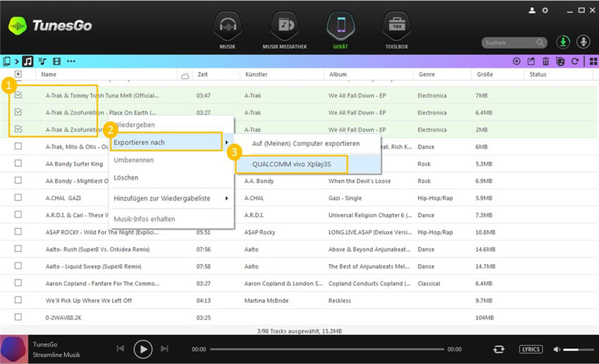599x364 pixels.
Task: Sort by Album column header
Action: click(338, 75)
